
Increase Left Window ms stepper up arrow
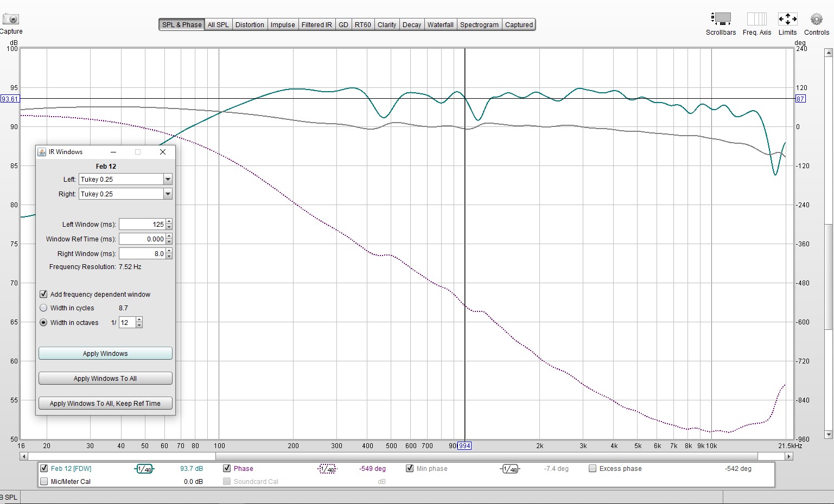169,221
